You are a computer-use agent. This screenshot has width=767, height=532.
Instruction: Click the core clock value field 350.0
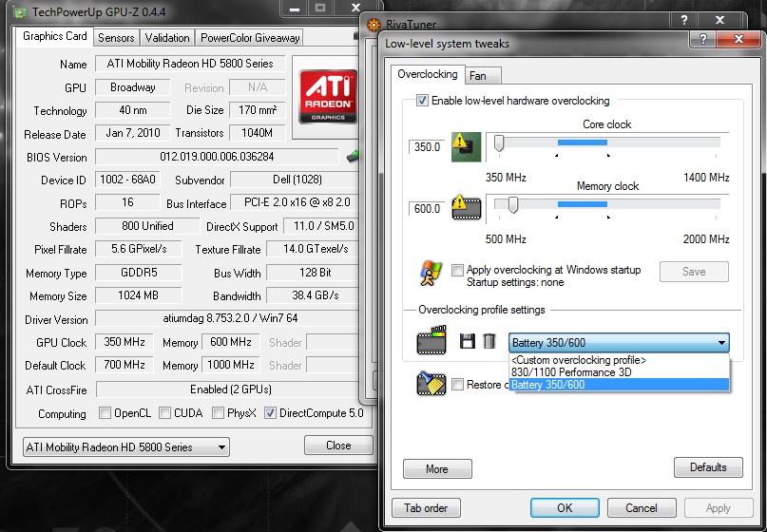pos(426,146)
